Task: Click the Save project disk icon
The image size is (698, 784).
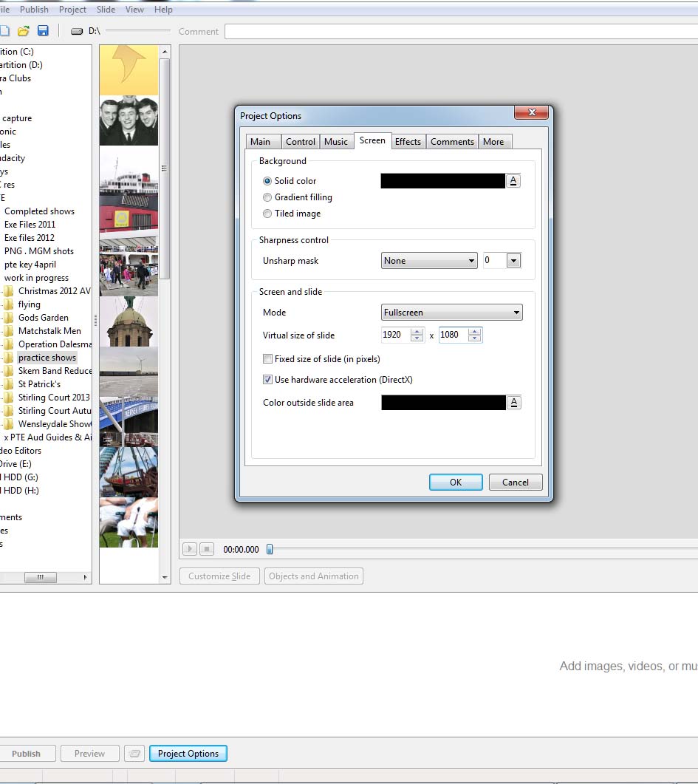Action: tap(43, 31)
